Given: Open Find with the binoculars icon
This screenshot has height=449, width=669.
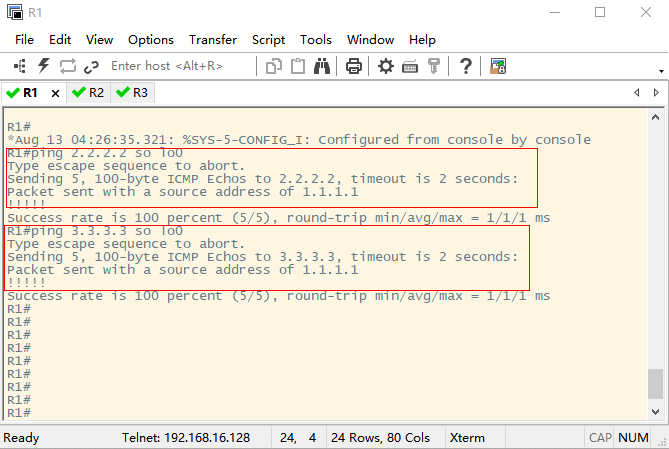Looking at the screenshot, I should (x=322, y=66).
